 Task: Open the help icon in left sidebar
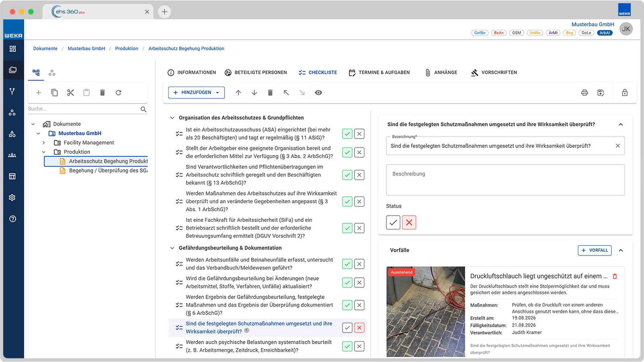coord(12,219)
